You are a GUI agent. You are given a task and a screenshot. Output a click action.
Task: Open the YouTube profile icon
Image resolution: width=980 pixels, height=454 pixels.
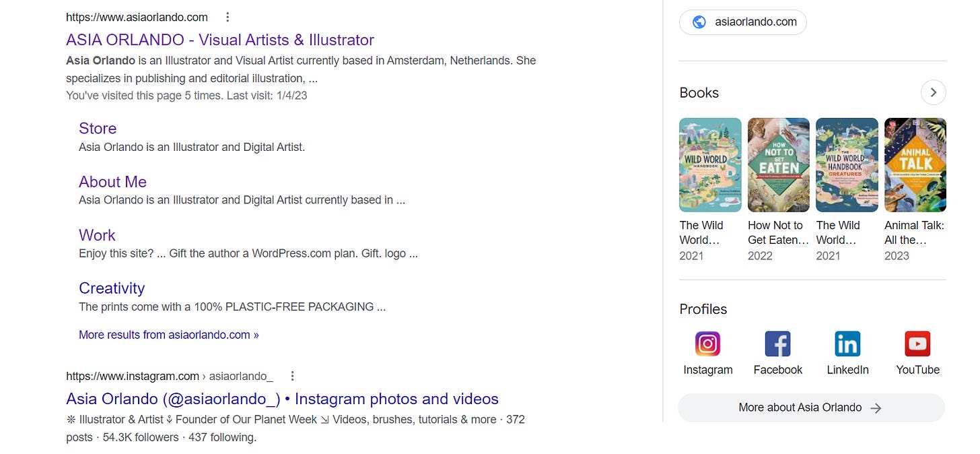click(917, 344)
